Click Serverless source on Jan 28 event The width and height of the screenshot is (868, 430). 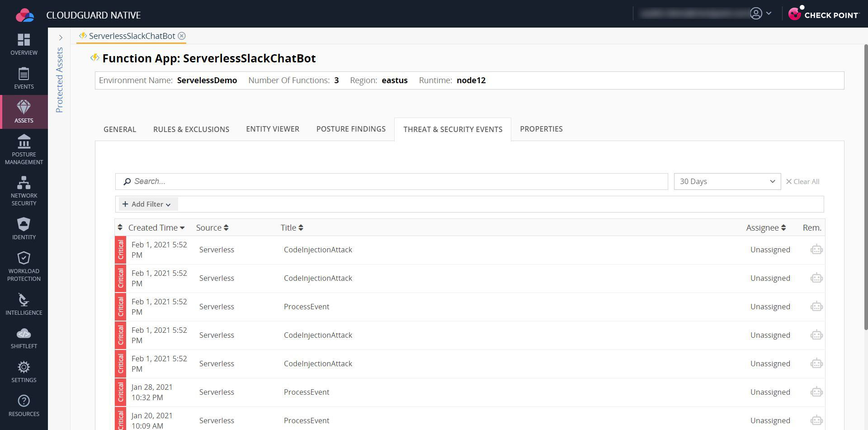click(x=217, y=392)
